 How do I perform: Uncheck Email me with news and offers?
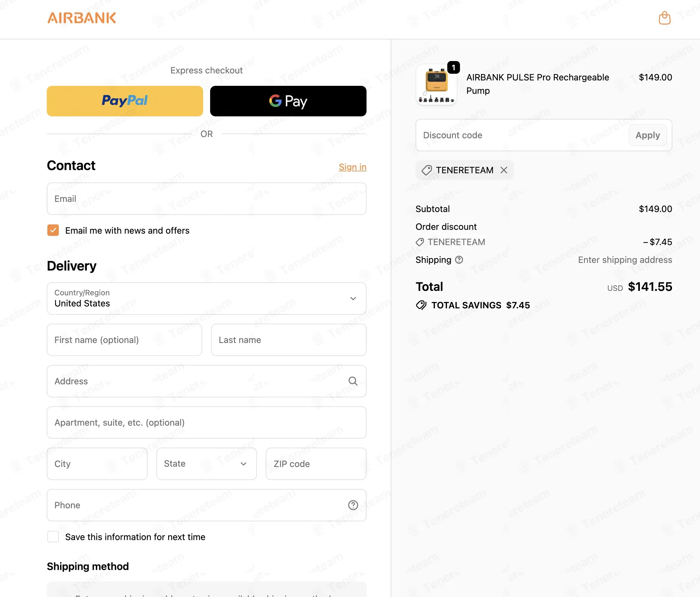pyautogui.click(x=53, y=230)
